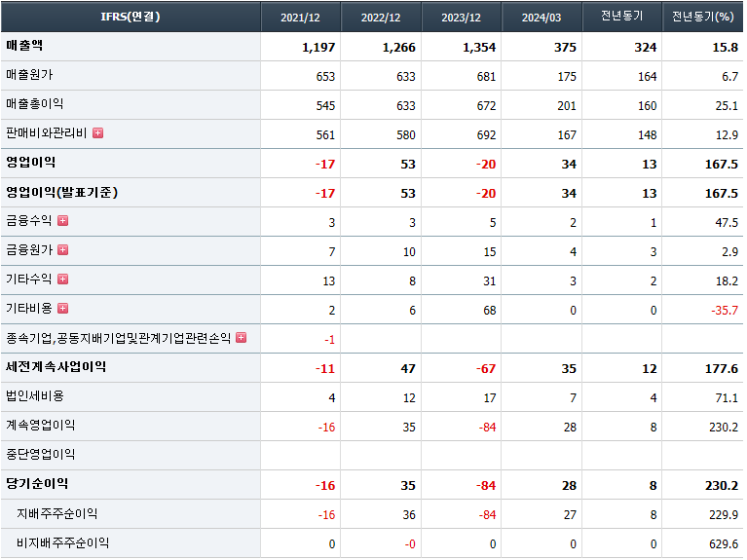The image size is (747, 560).
Task: Click the 2021/12 column header
Action: pos(300,17)
